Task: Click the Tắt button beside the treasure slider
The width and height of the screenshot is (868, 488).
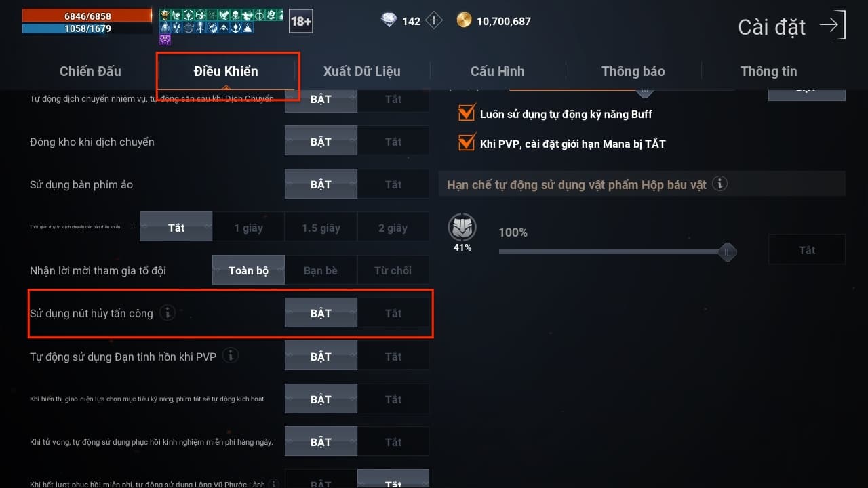Action: click(807, 249)
